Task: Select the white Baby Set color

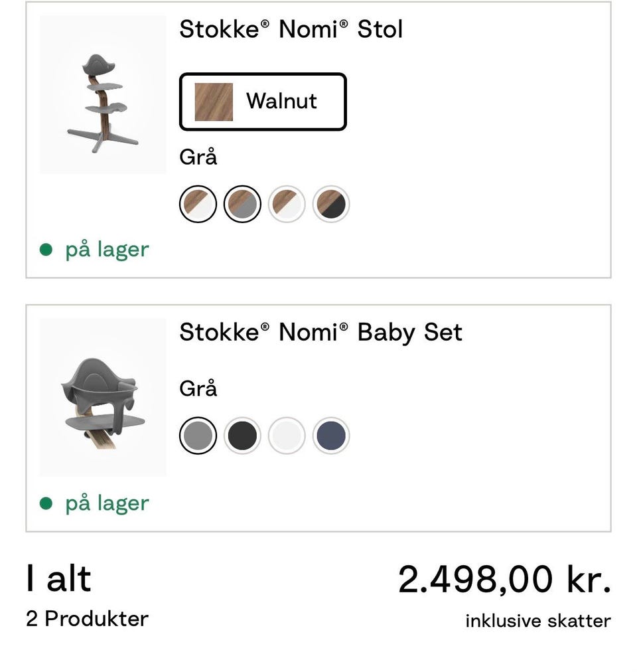Action: click(287, 436)
